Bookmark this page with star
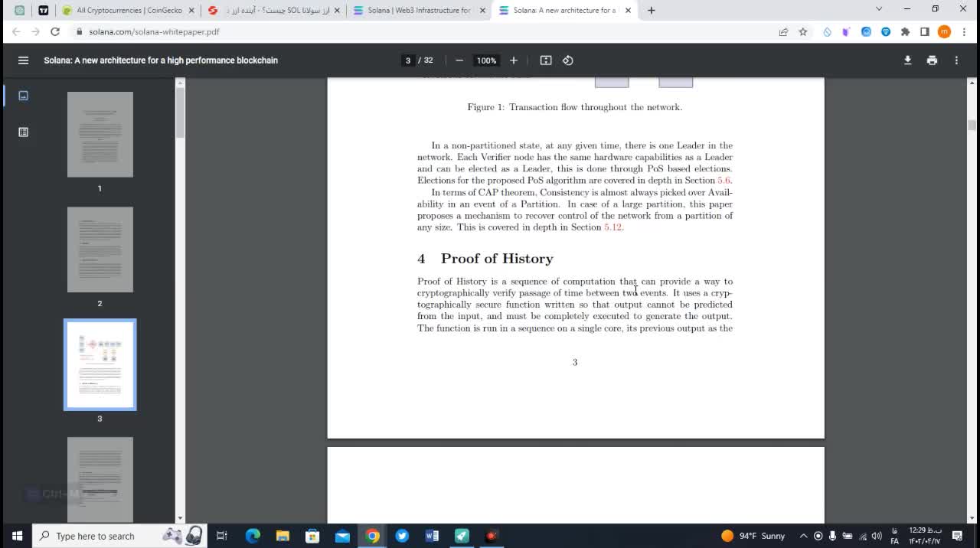Viewport: 980px width, 548px height. coord(803,32)
